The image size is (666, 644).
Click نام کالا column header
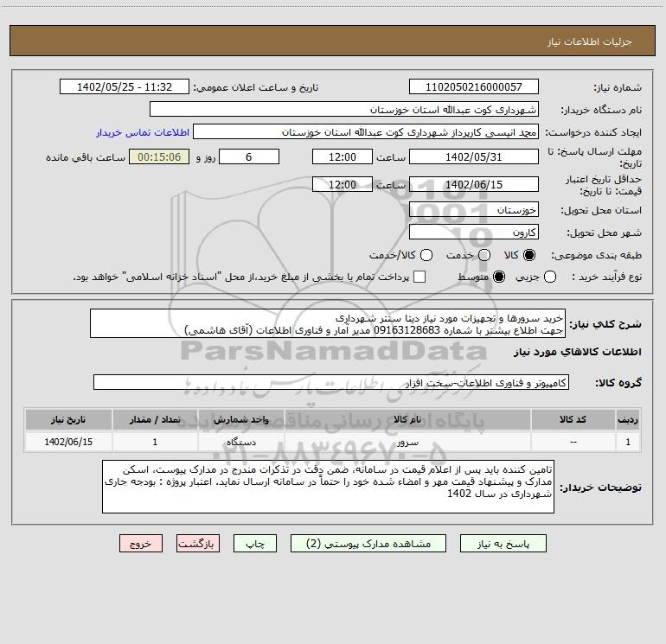pyautogui.click(x=407, y=419)
